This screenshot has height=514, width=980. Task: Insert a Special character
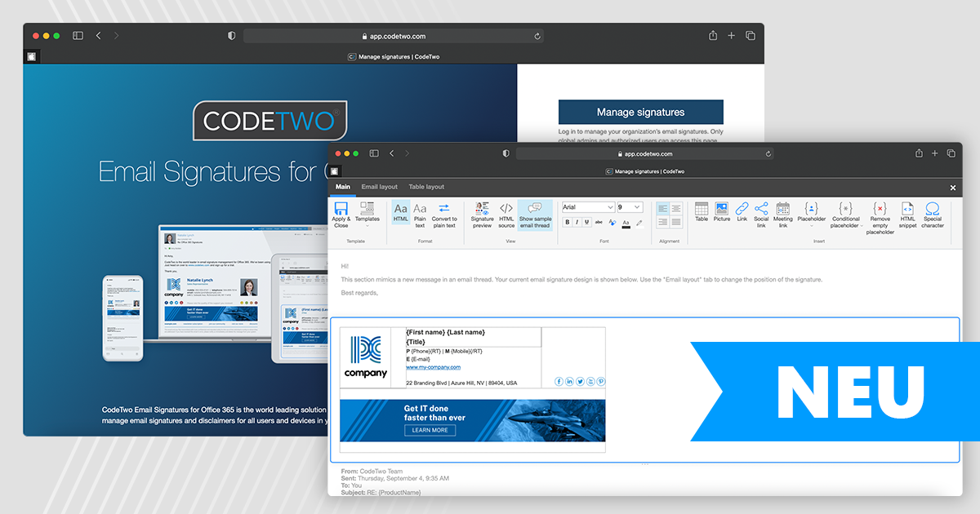pos(933,210)
